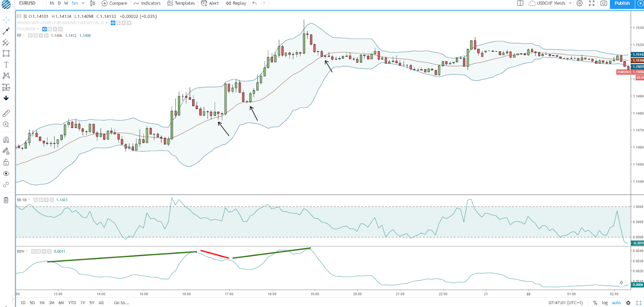
Task: Open the prediction and measurement tools
Action: click(6, 87)
